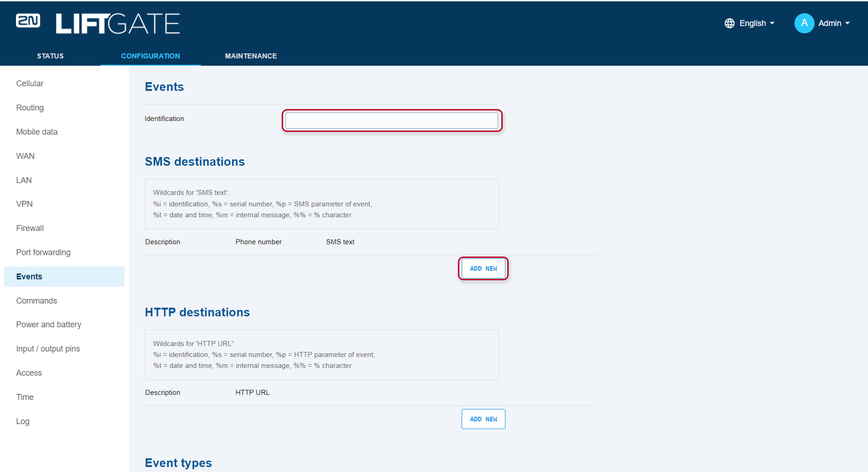Click the HTTP URL column header

coord(252,393)
